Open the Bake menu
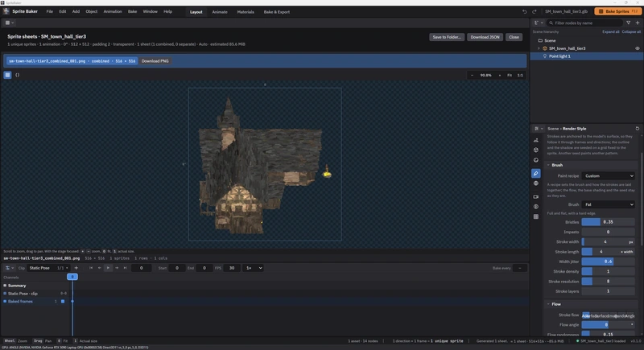This screenshot has width=644, height=350. [132, 11]
